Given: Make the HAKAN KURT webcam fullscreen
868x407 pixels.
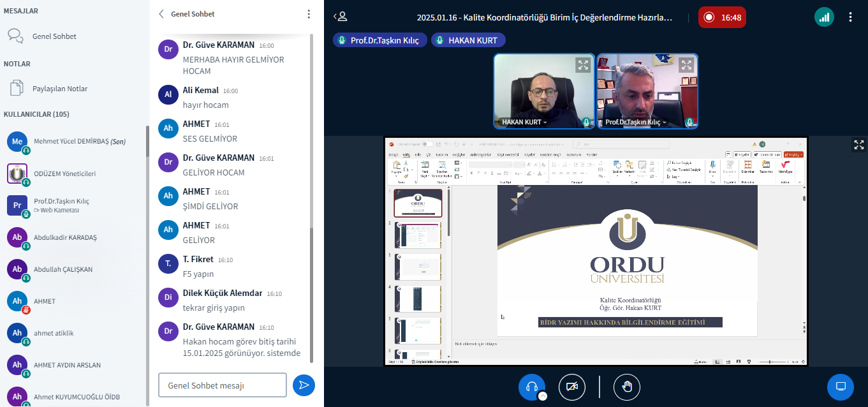Looking at the screenshot, I should tap(583, 65).
